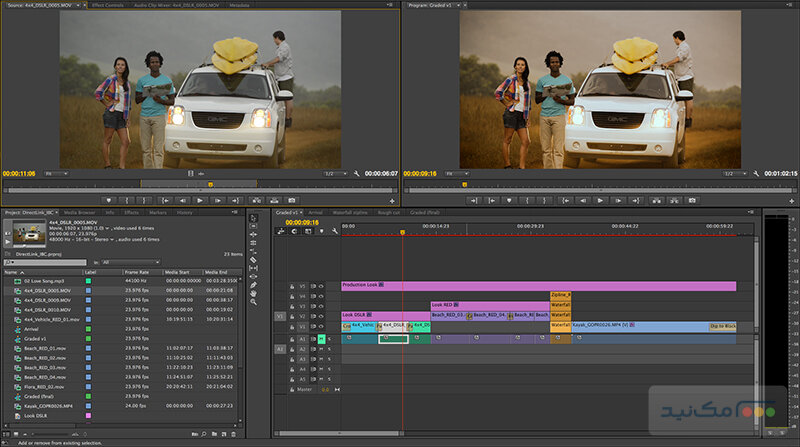The width and height of the screenshot is (800, 447).
Task: Open Source monitor zoom Fit dropdown
Action: pyautogui.click(x=56, y=174)
